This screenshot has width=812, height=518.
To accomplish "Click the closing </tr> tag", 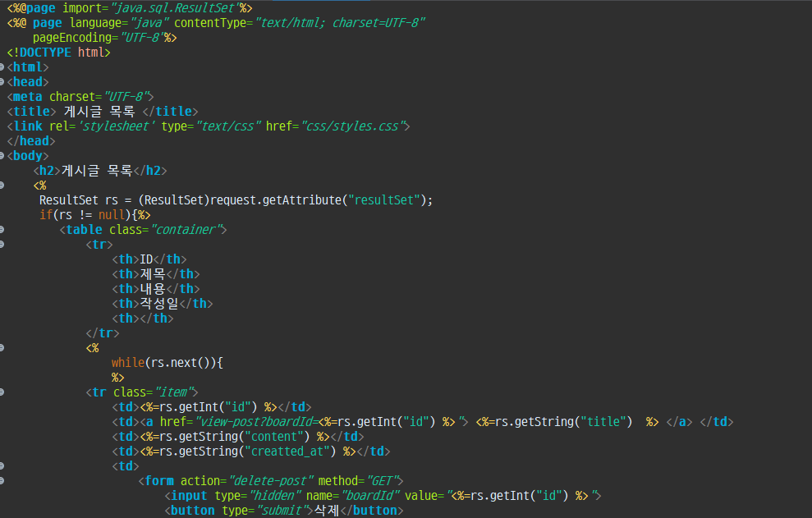I will coord(103,333).
